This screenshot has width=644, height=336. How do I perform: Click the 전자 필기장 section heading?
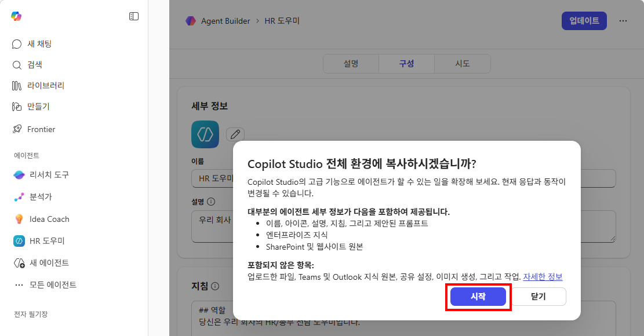(31, 314)
